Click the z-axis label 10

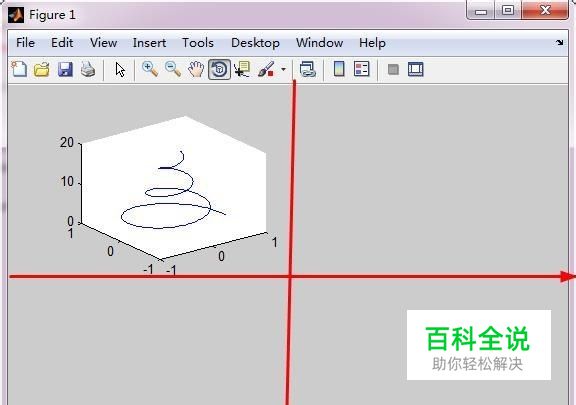tap(68, 182)
